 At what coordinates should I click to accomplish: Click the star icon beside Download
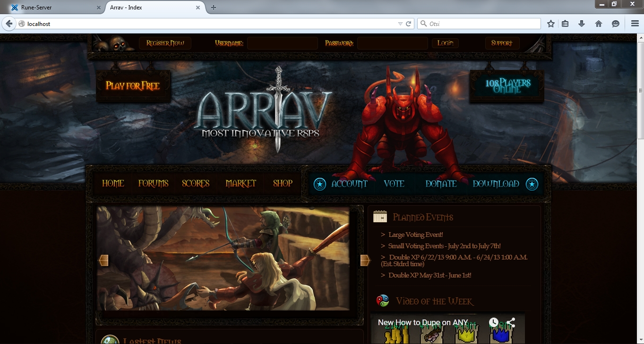(532, 184)
